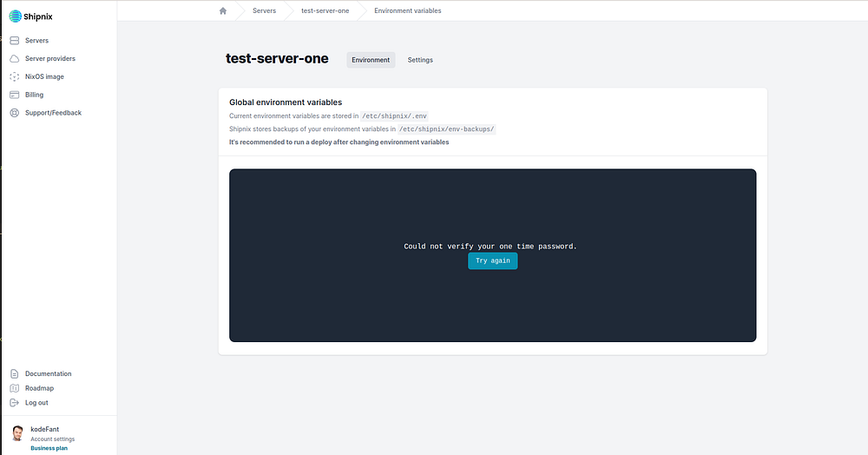Click the test-server-one page heading
The image size is (868, 455).
pyautogui.click(x=277, y=59)
